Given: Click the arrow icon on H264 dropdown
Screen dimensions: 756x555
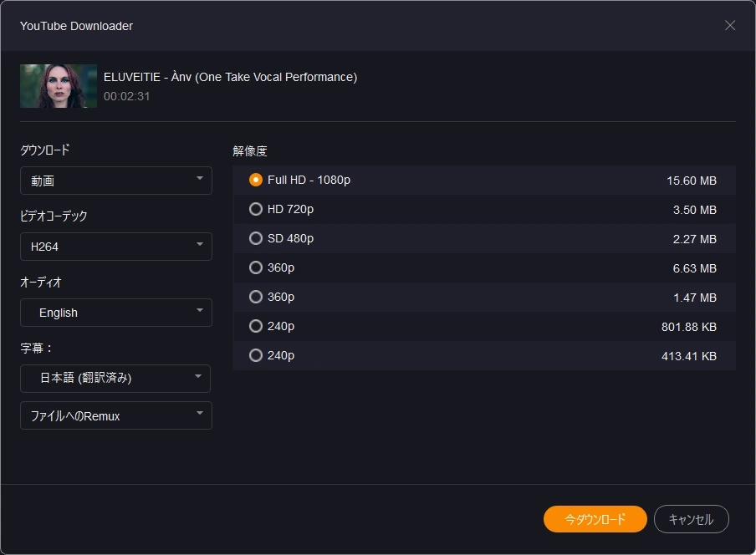Looking at the screenshot, I should coord(199,245).
